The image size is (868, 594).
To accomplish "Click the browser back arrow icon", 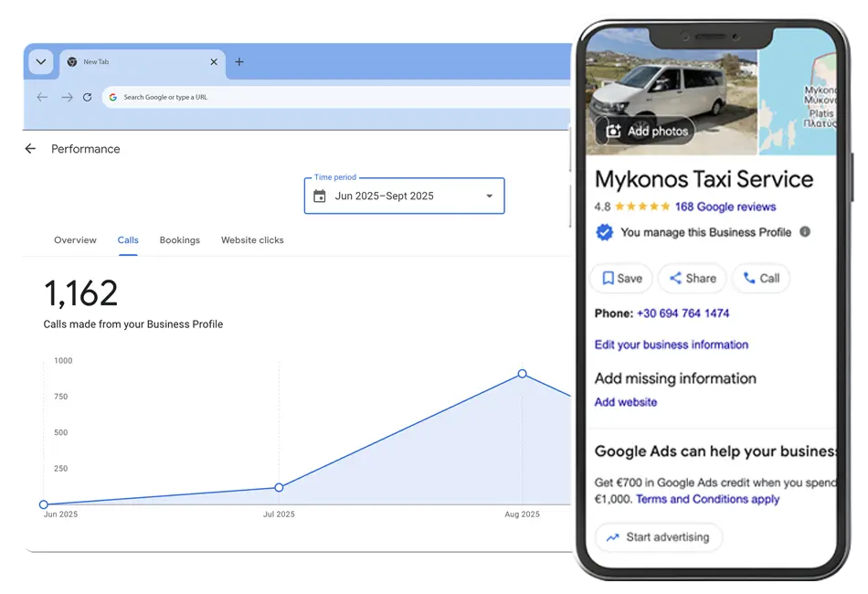I will [x=42, y=97].
